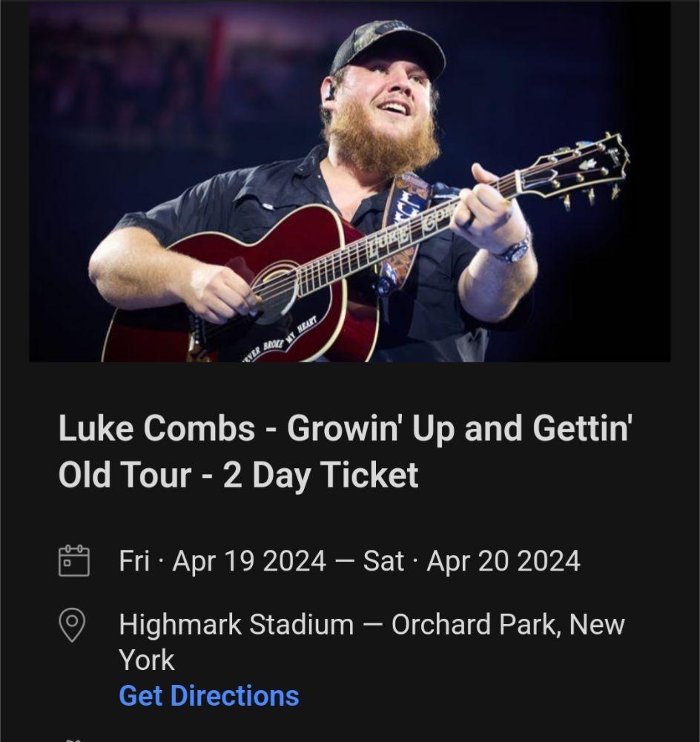700x742 pixels.
Task: Click the calendar icon beside the dates
Action: 73,561
